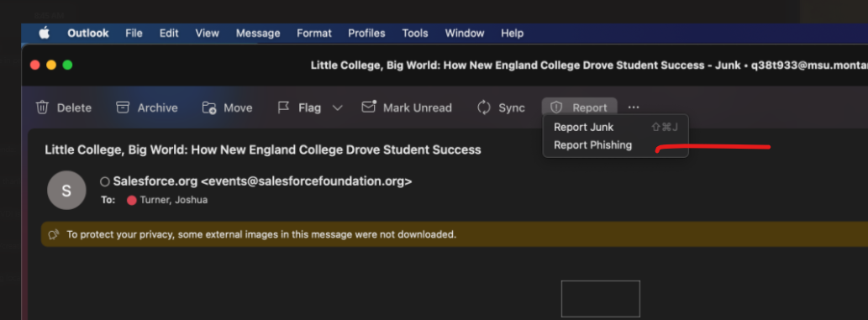Click the window title bar text
The image size is (868, 320).
[589, 66]
